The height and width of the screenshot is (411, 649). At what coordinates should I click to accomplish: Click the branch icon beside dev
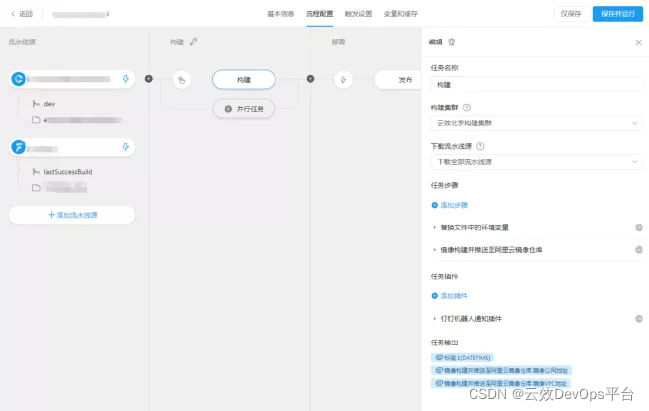36,104
